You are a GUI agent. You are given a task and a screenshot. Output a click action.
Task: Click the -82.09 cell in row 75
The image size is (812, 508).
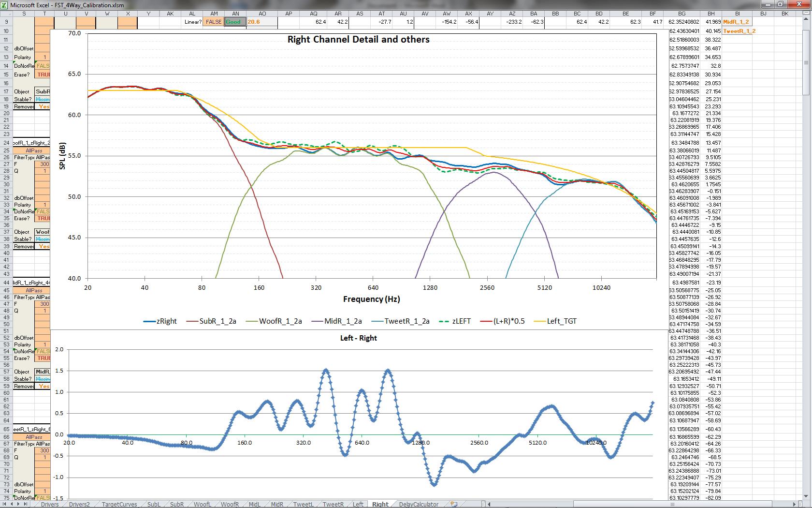(711, 498)
